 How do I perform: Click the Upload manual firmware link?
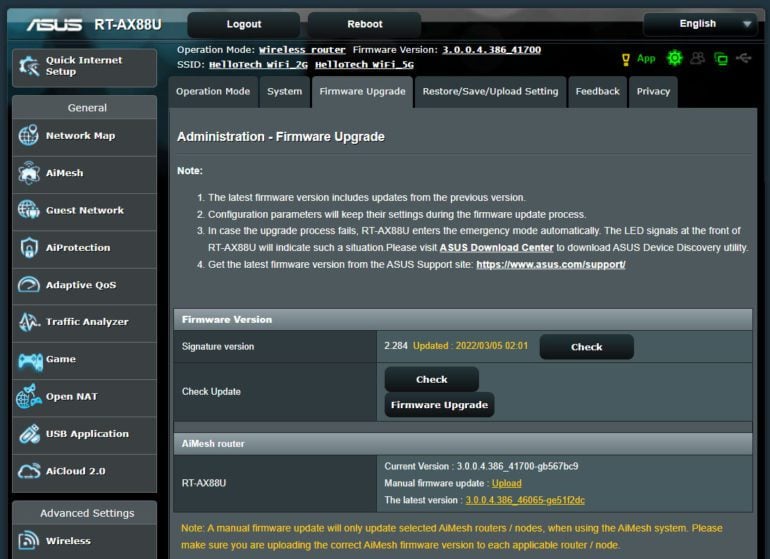tap(506, 483)
